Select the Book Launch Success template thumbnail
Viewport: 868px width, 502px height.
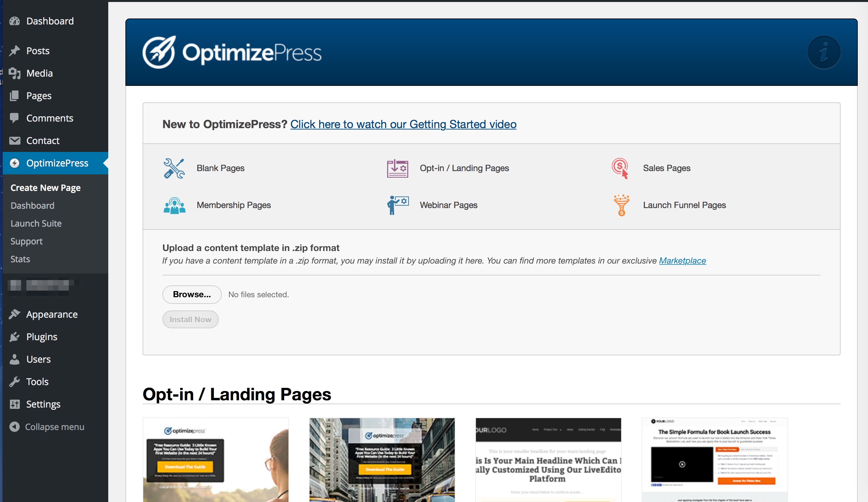[714, 460]
